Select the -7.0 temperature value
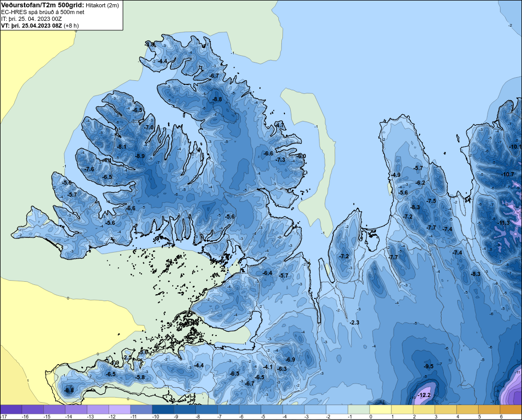Screen dimensions: 522x420 coord(149,127)
